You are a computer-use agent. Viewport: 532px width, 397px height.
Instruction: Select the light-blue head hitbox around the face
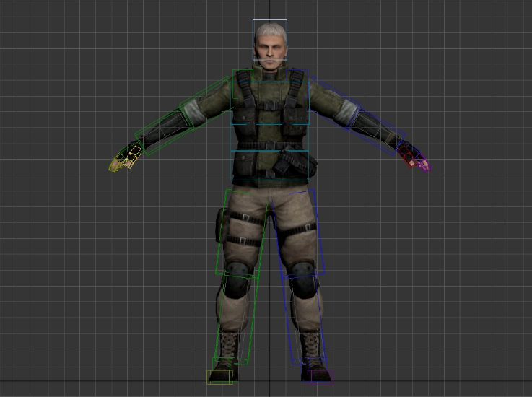[x=270, y=40]
